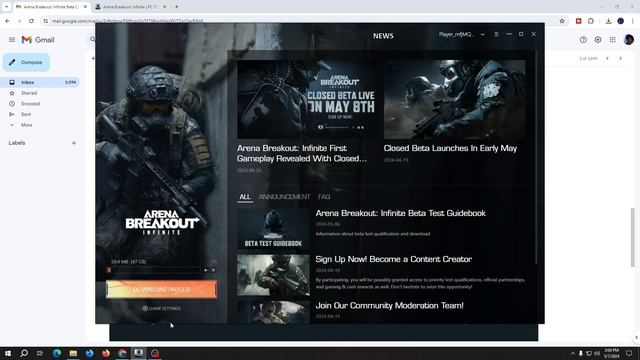Click the Beta Test Guidebook thumbnail
This screenshot has height=360, width=640.
tap(273, 229)
